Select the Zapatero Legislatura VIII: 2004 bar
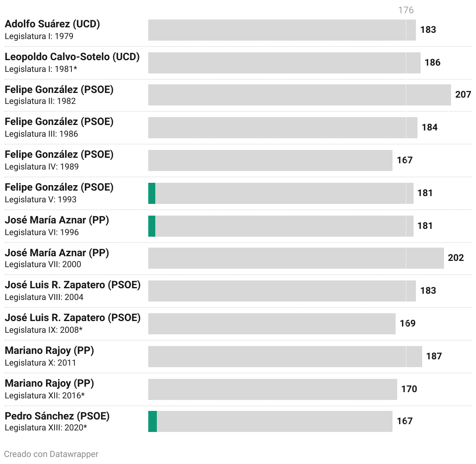Image resolution: width=476 pixels, height=464 pixels. 282,291
